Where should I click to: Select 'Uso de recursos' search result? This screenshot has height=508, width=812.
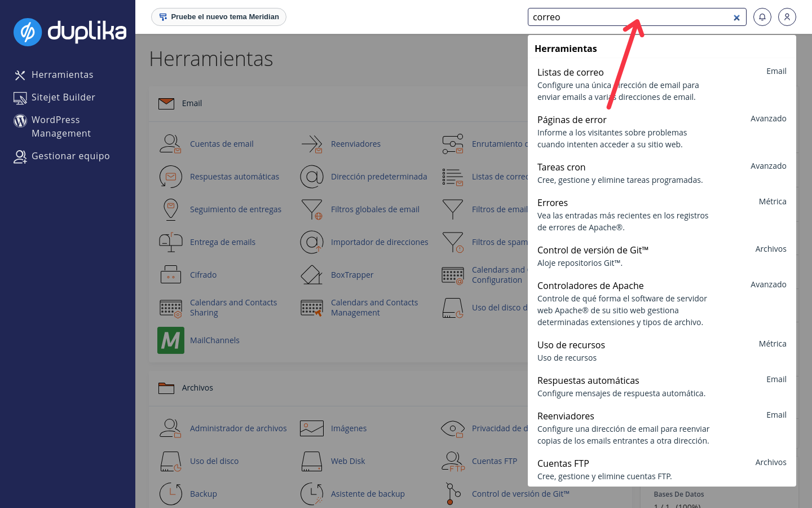pyautogui.click(x=662, y=351)
